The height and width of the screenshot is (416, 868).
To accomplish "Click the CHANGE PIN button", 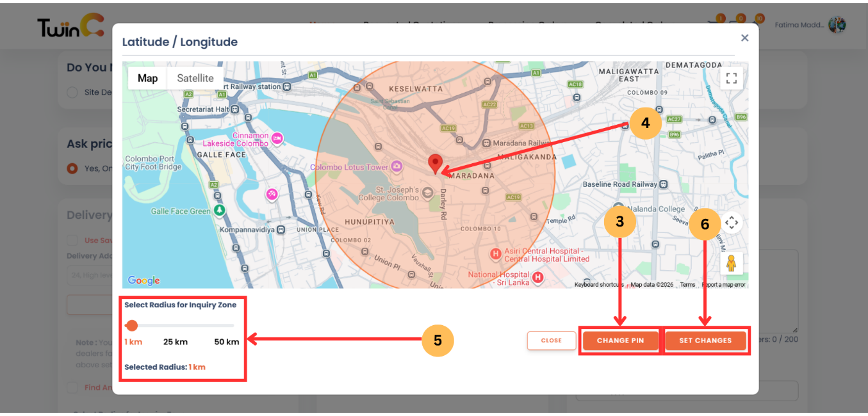I will tap(620, 340).
